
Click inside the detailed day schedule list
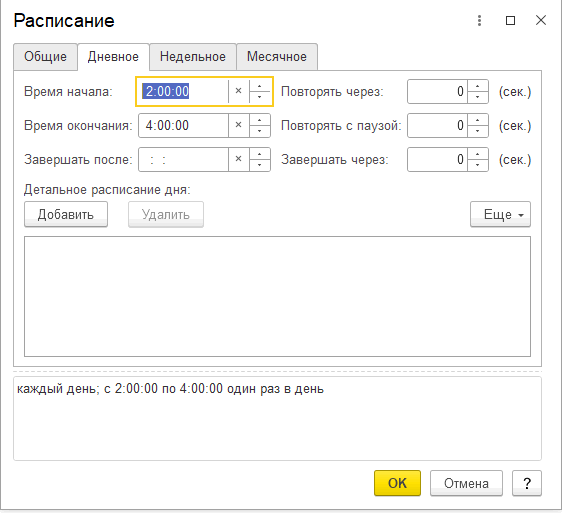[x=277, y=296]
